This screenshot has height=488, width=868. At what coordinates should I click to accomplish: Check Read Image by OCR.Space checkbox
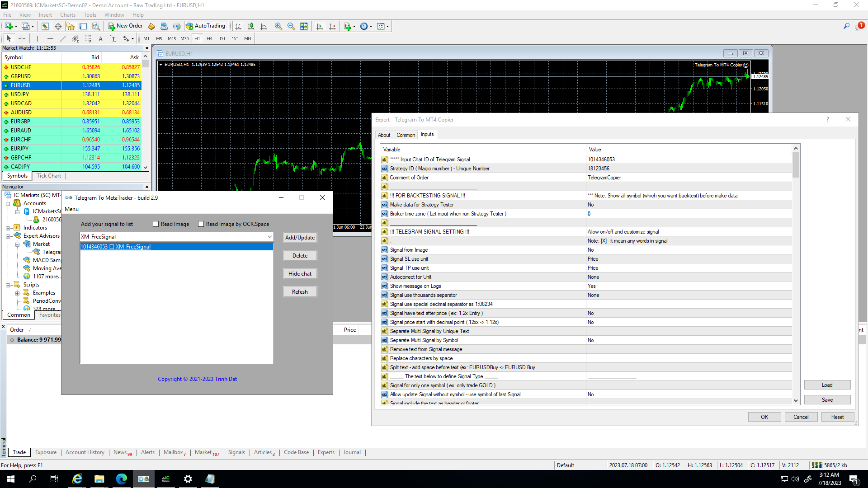click(201, 224)
